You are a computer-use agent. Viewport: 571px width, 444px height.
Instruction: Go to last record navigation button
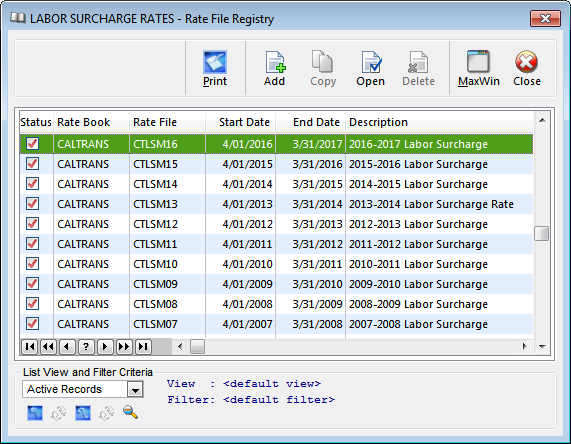(143, 346)
